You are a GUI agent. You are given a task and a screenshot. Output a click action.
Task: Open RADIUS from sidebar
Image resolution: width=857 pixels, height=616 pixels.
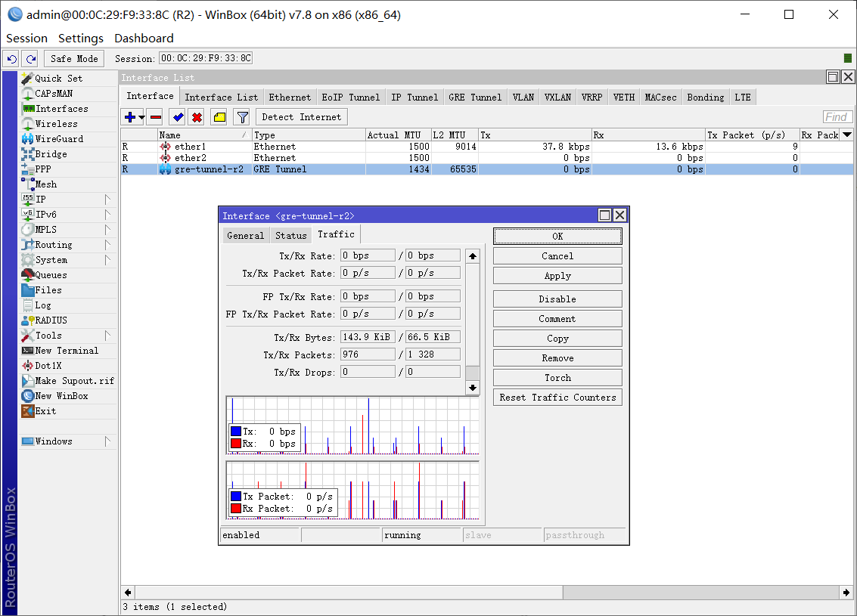click(51, 320)
